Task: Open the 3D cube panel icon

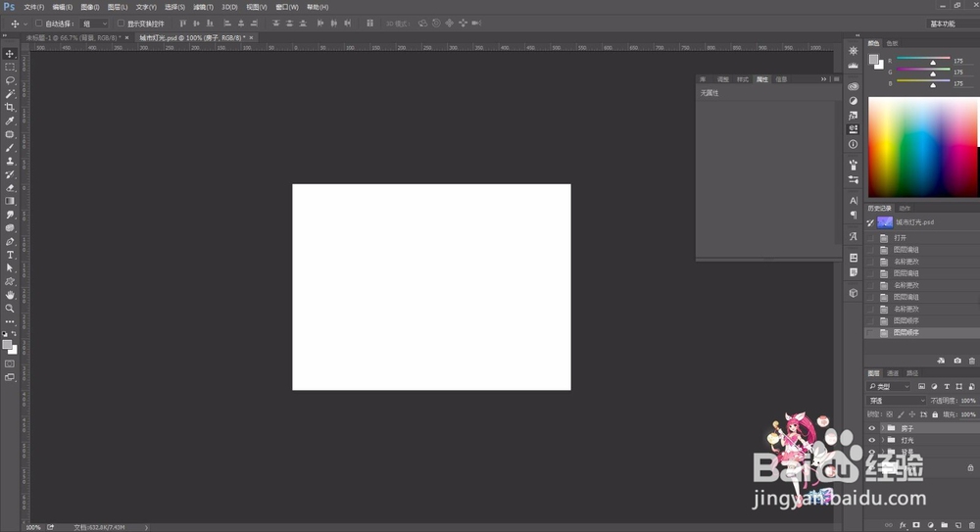Action: [854, 293]
